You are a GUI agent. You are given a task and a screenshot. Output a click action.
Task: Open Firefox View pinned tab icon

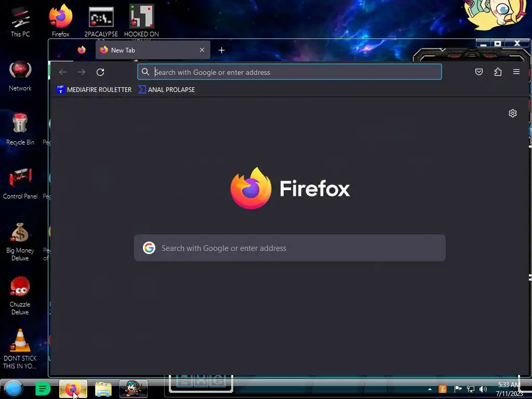point(82,50)
